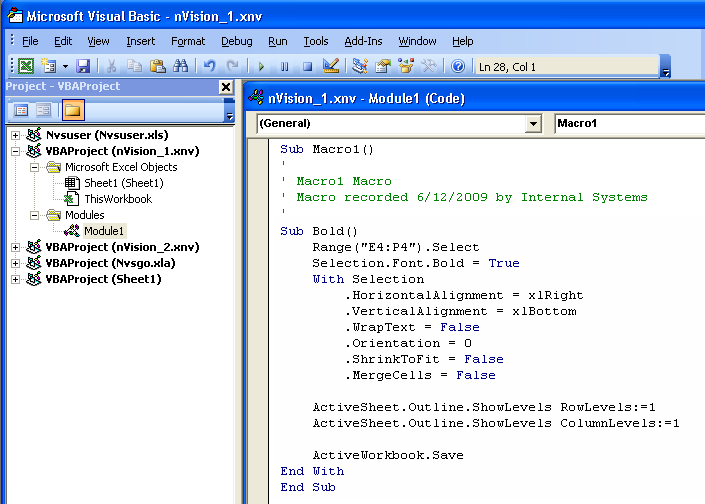The image size is (705, 504).
Task: Open the Edit menu
Action: click(x=63, y=41)
